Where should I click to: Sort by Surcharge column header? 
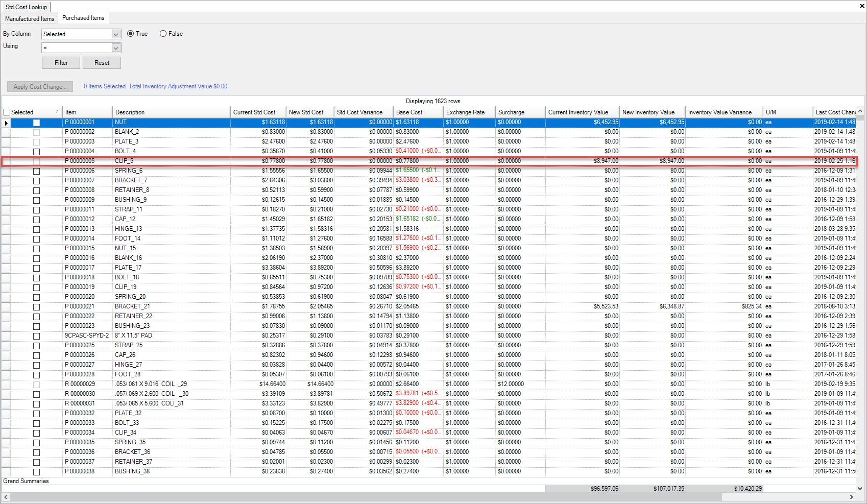coord(520,112)
